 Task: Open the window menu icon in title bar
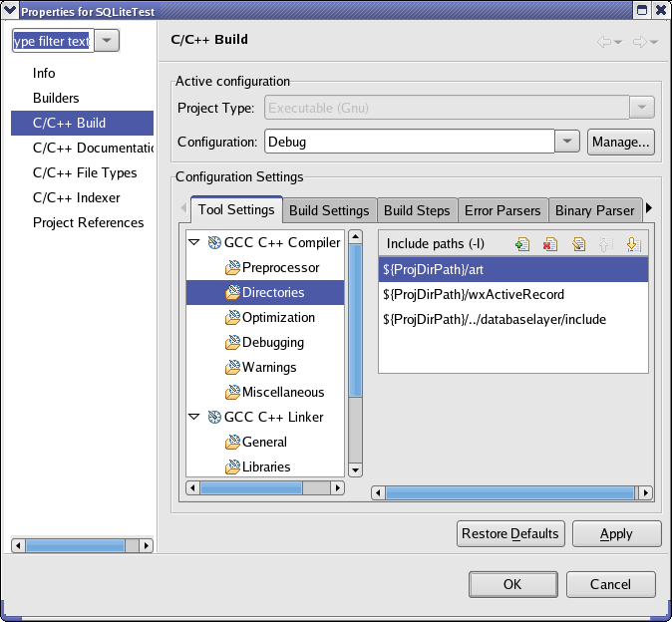9,10
